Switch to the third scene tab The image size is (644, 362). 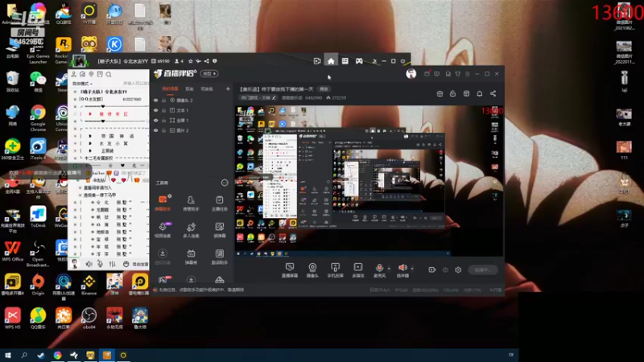[x=207, y=88]
